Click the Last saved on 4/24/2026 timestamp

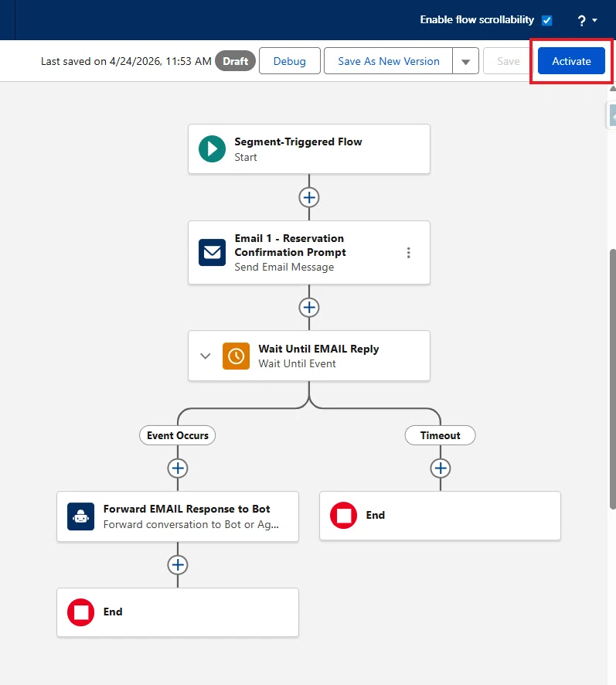click(x=126, y=61)
